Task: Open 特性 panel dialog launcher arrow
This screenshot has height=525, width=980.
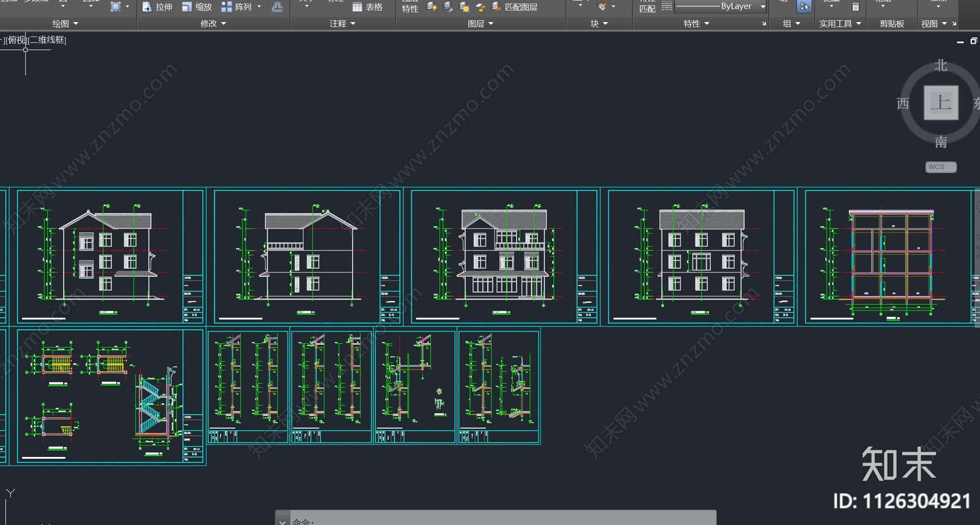Action: tap(764, 24)
